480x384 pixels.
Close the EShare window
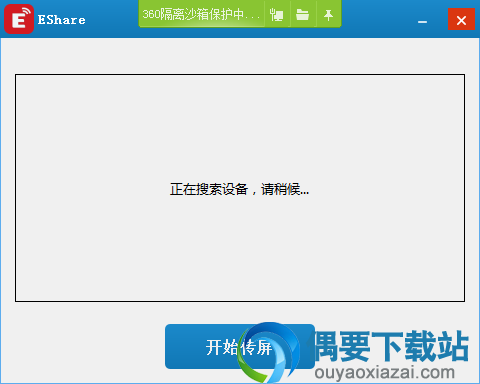coord(461,20)
